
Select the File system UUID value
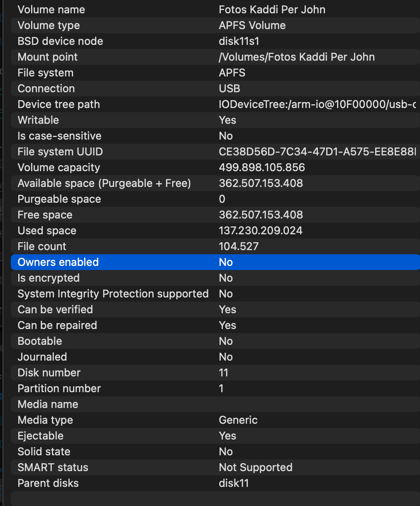(317, 152)
